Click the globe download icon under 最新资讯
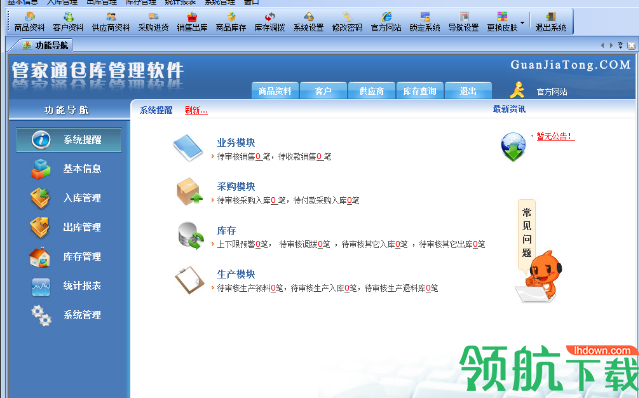This screenshot has width=639, height=398. tap(513, 147)
